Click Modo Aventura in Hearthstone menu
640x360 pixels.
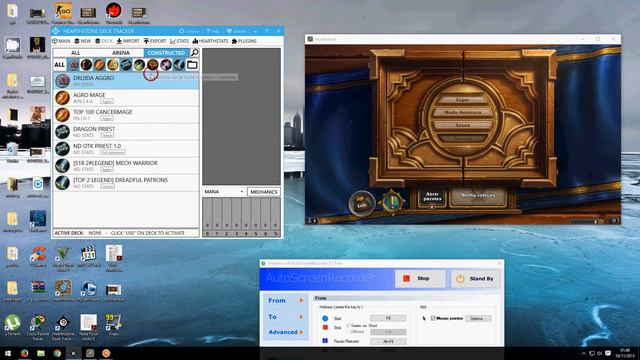click(x=462, y=112)
